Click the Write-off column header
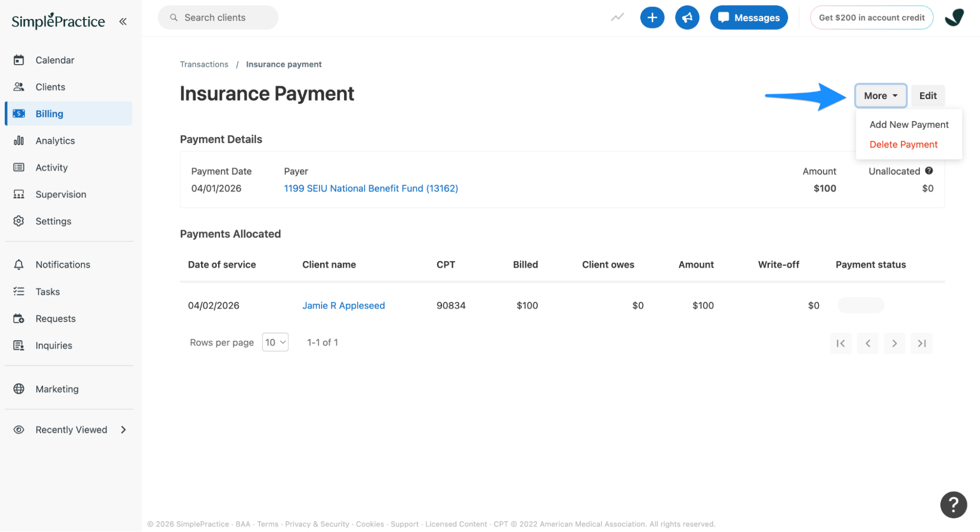 pos(778,264)
